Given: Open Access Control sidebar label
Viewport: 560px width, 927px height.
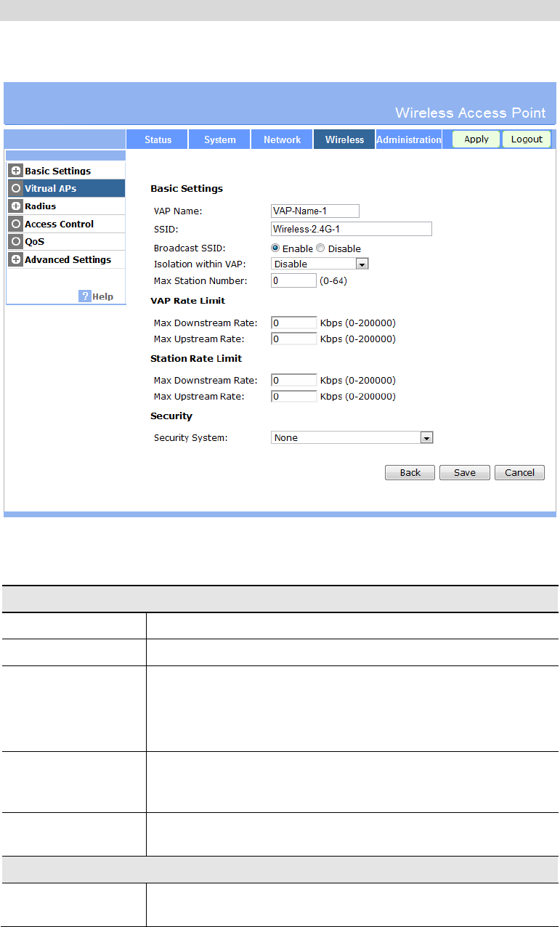Looking at the screenshot, I should 60,224.
